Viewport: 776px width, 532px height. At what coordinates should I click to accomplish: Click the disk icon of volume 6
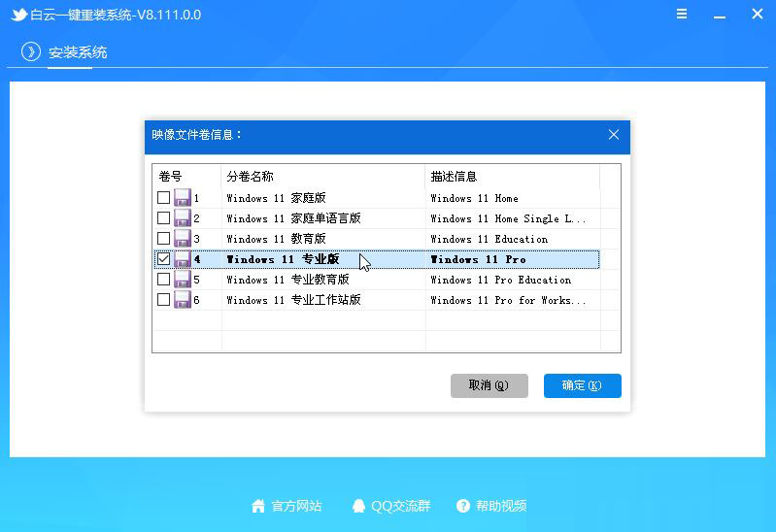183,299
